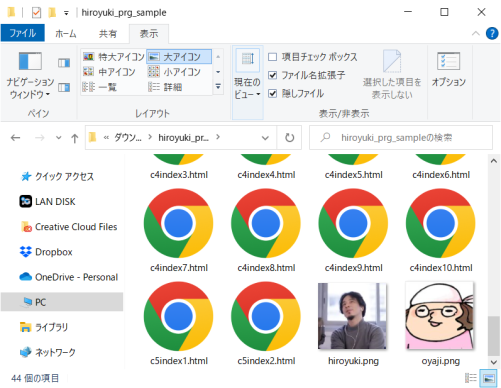Click the hiroyuki_pr... breadcrumb segment

183,137
